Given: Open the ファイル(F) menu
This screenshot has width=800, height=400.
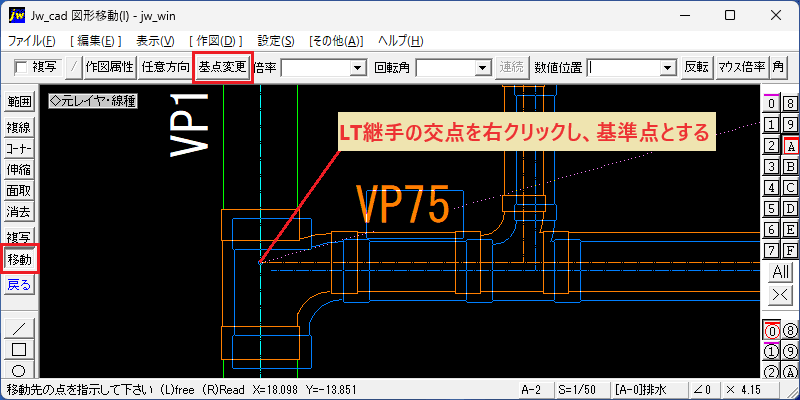Looking at the screenshot, I should 32,41.
